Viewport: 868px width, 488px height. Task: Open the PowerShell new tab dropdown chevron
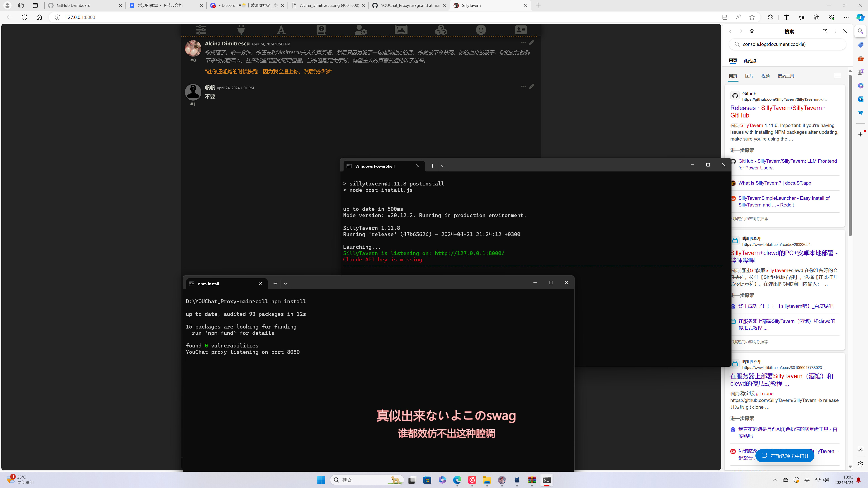pyautogui.click(x=442, y=166)
